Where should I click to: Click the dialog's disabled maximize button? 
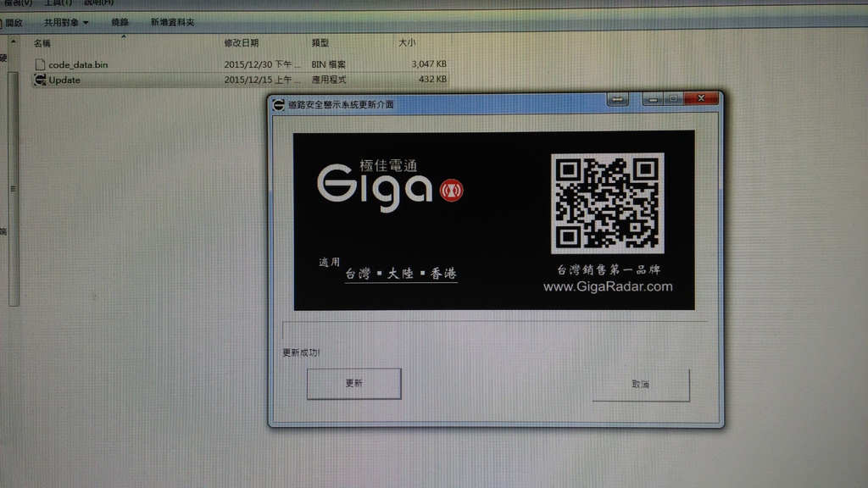[673, 98]
